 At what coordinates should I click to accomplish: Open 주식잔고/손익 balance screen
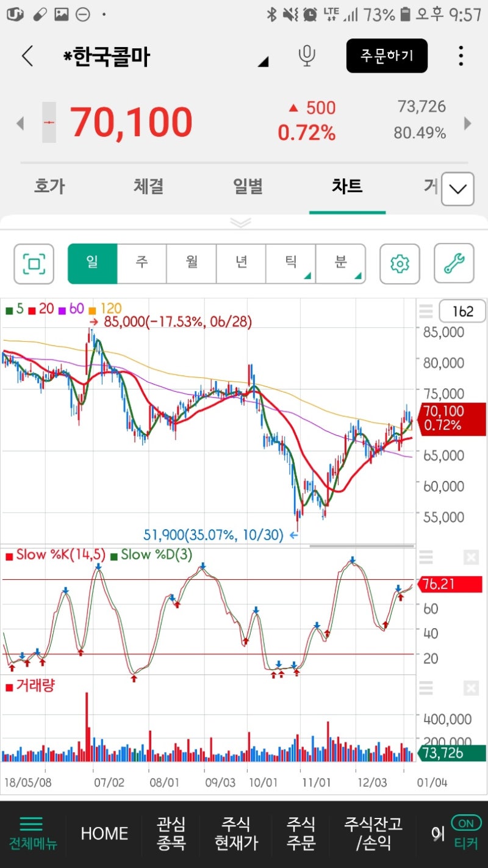coord(373,834)
